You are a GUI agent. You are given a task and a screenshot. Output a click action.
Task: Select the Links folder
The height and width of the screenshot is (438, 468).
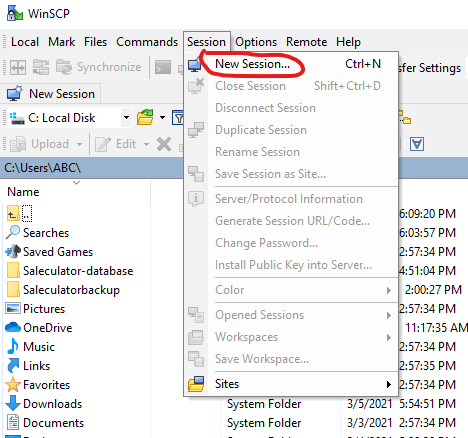tap(28, 366)
